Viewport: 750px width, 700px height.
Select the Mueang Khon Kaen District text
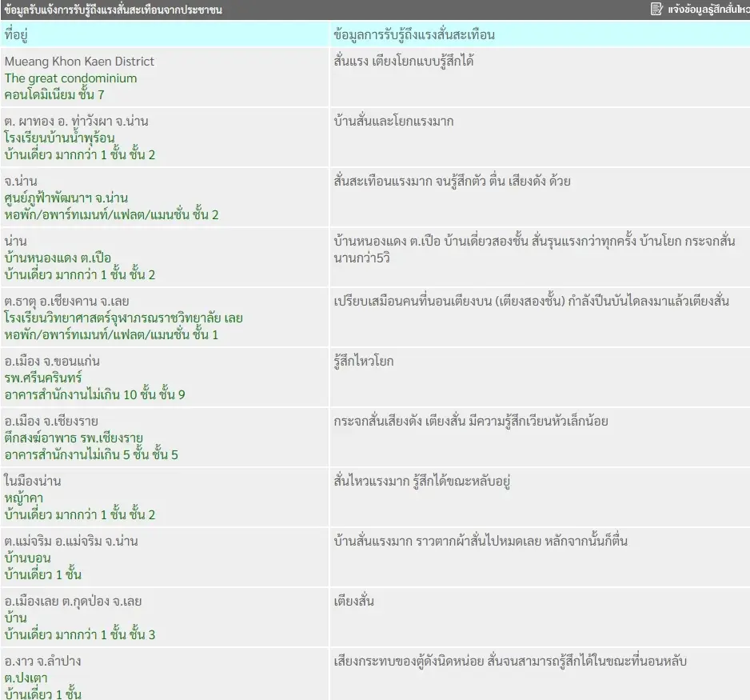coord(79,62)
